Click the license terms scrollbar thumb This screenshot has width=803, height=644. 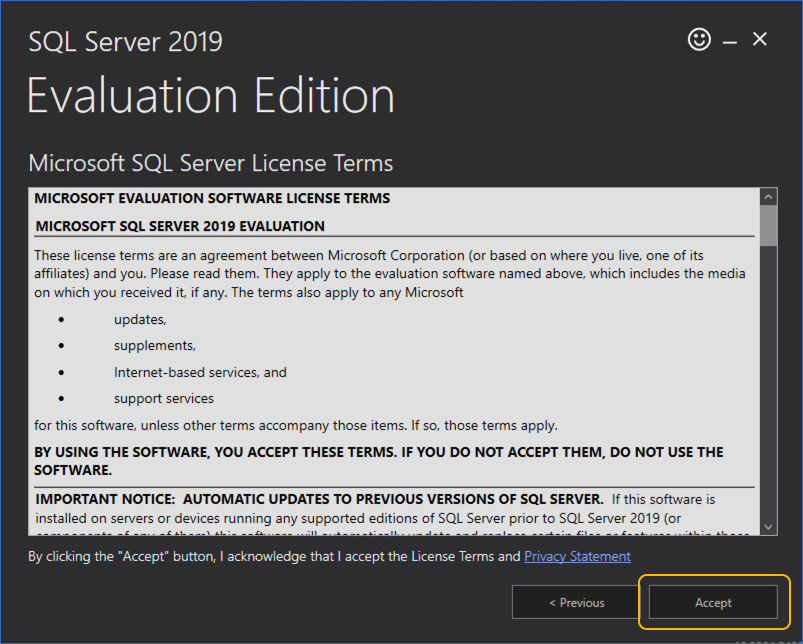click(768, 226)
